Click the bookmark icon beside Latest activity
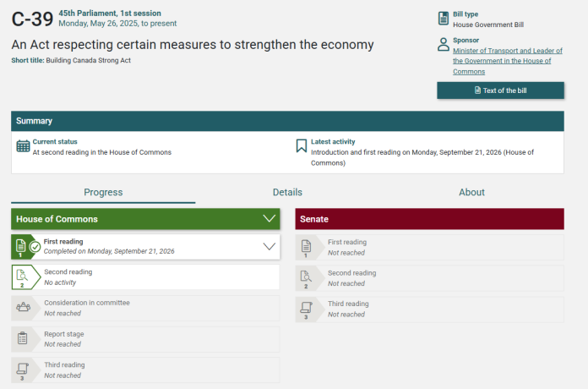Screen dimensions: 588x389 click(x=301, y=146)
